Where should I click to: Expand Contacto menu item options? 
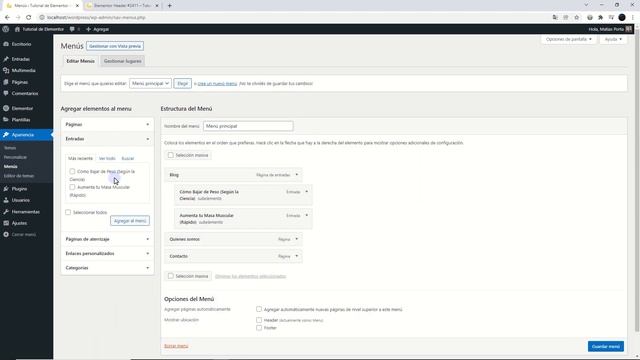point(297,256)
